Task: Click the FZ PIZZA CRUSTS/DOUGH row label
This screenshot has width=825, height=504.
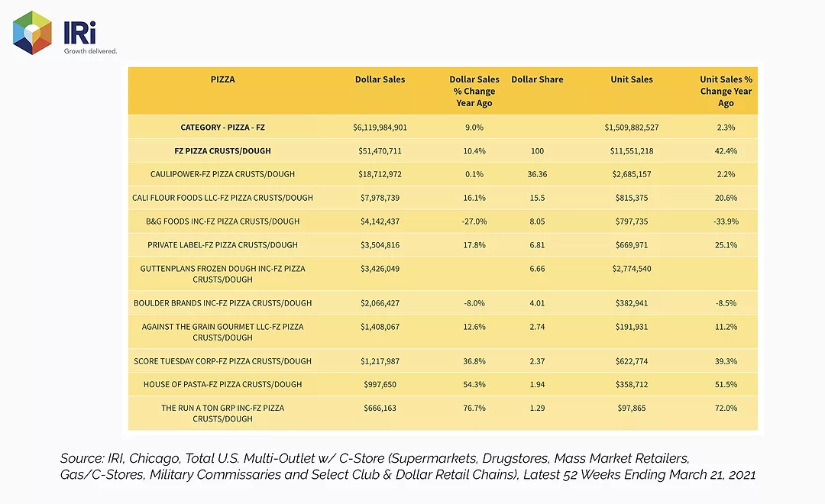Action: (x=222, y=151)
